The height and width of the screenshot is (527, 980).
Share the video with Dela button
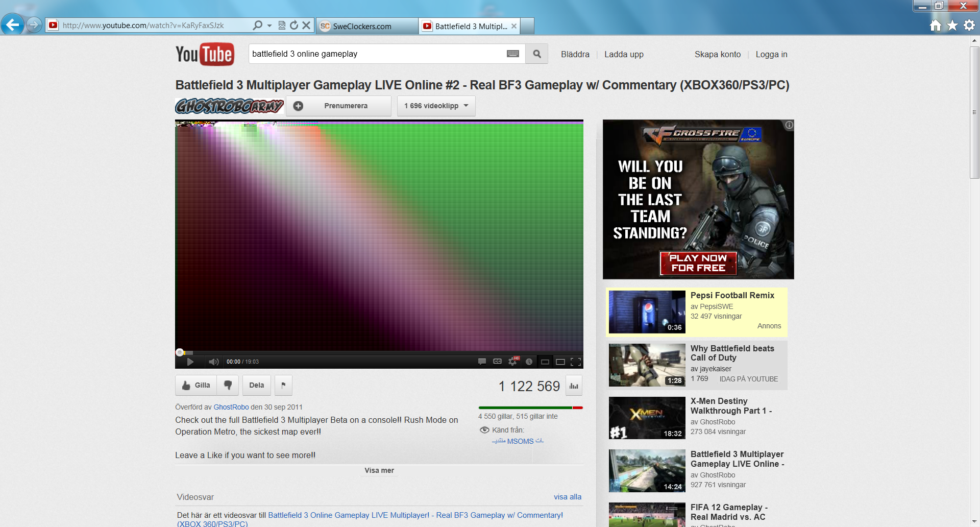(257, 386)
